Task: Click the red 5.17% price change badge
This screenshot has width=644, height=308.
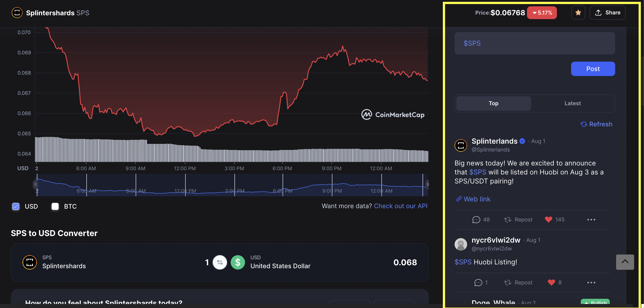Action: click(541, 13)
